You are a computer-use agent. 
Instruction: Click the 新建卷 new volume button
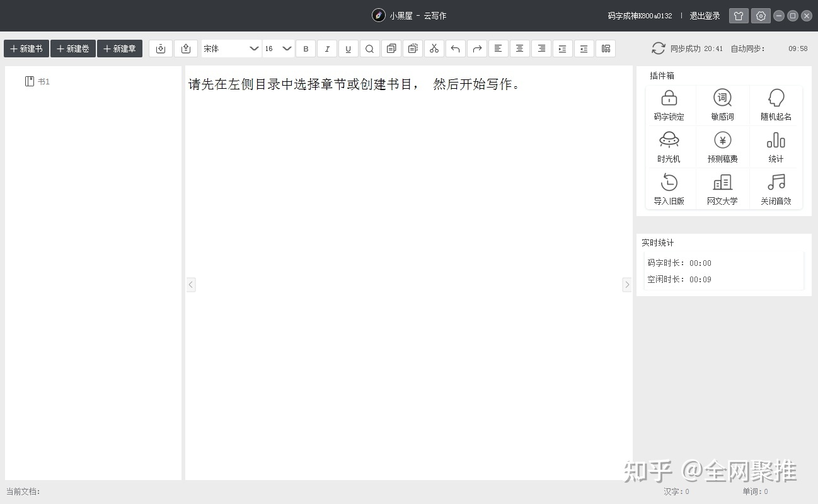(x=73, y=49)
